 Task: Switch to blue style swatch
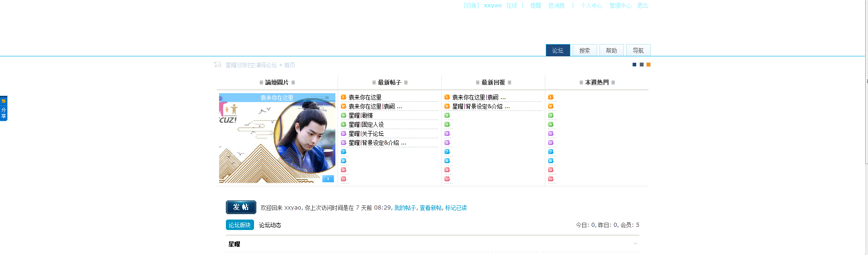pyautogui.click(x=634, y=65)
